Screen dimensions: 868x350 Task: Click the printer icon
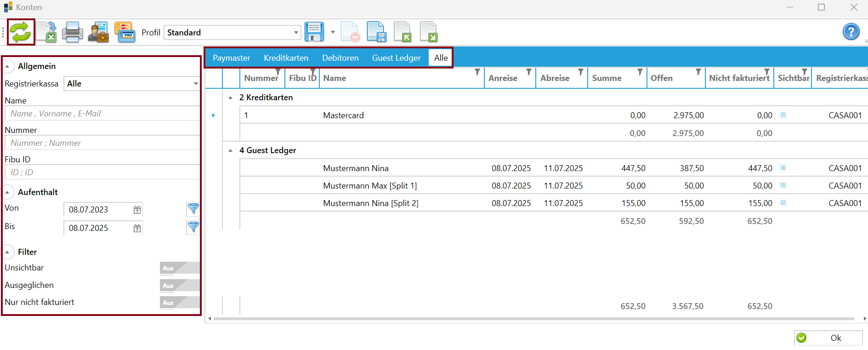(x=73, y=32)
